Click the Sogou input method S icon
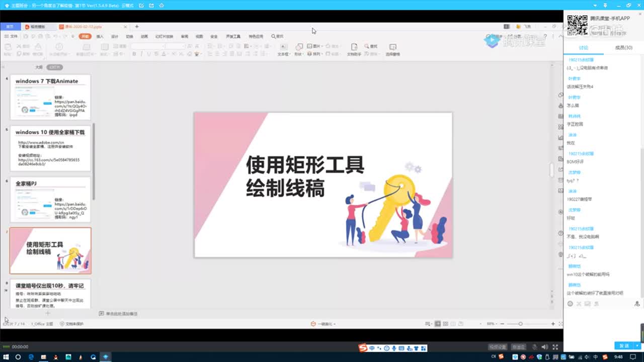The height and width of the screenshot is (362, 644). coord(363,347)
